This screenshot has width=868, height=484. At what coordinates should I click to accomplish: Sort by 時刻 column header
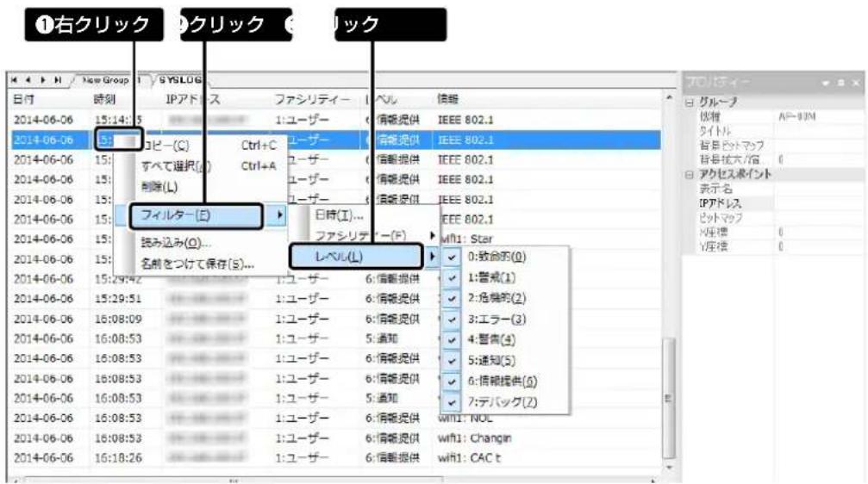tap(104, 100)
